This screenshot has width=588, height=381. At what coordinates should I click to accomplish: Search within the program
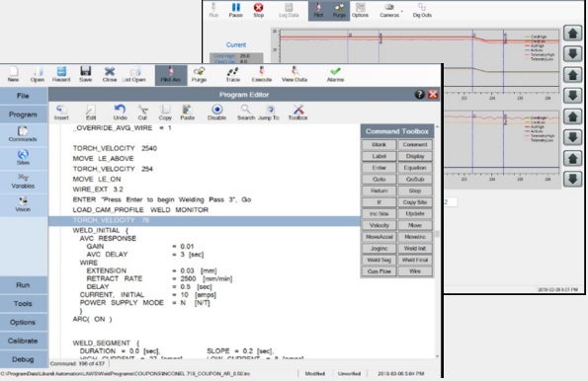pyautogui.click(x=246, y=113)
